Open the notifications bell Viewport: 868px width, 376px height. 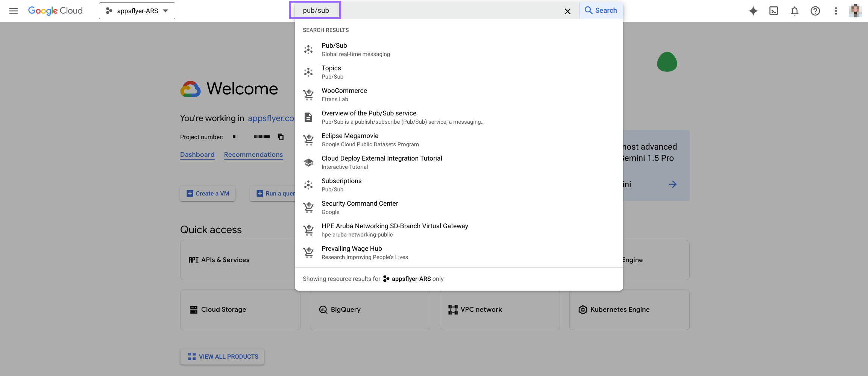pos(794,11)
